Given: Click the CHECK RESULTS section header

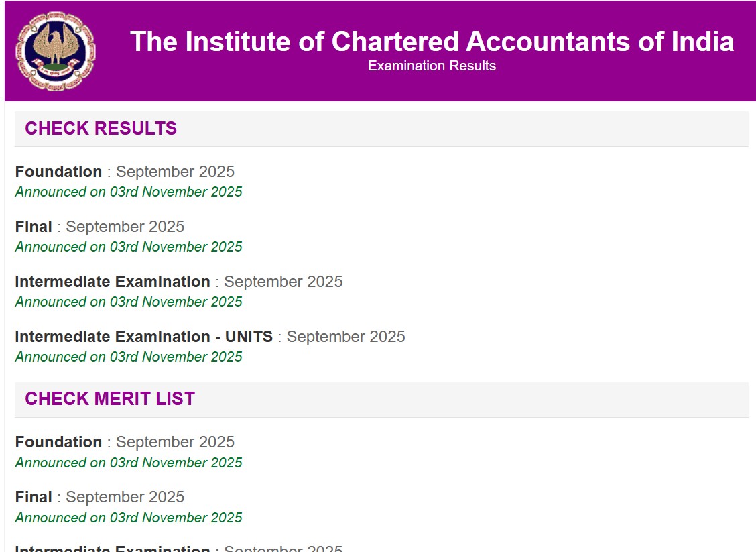Looking at the screenshot, I should (101, 128).
